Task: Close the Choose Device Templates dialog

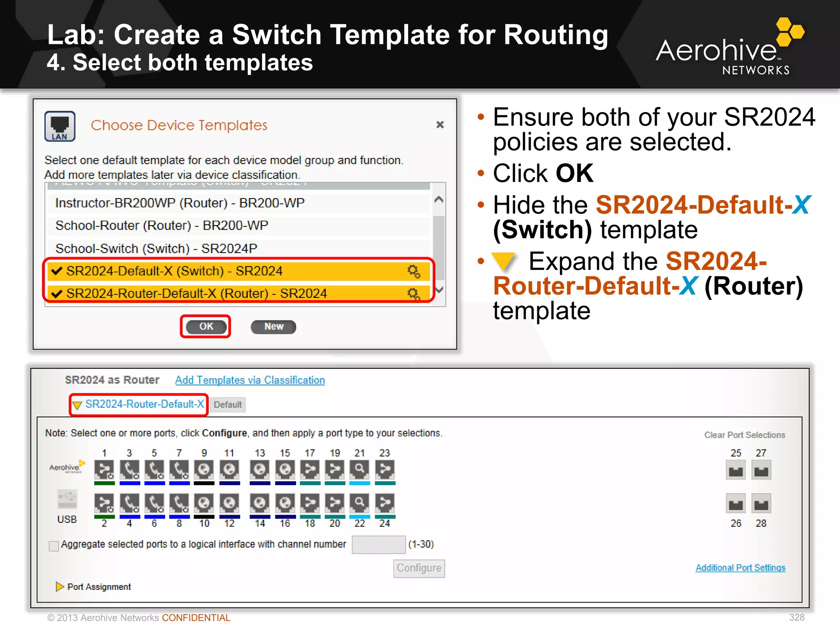Action: pos(440,125)
